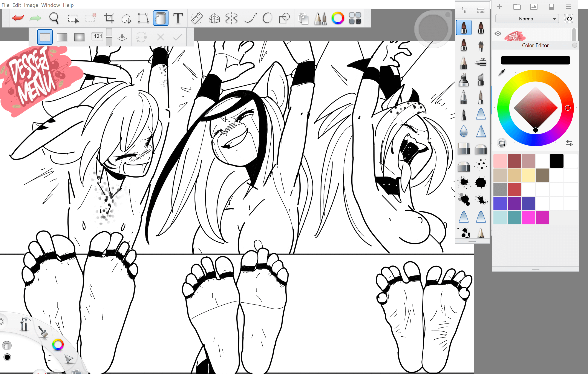Select the airbrush in brush palette
The height and width of the screenshot is (374, 588).
point(481,62)
